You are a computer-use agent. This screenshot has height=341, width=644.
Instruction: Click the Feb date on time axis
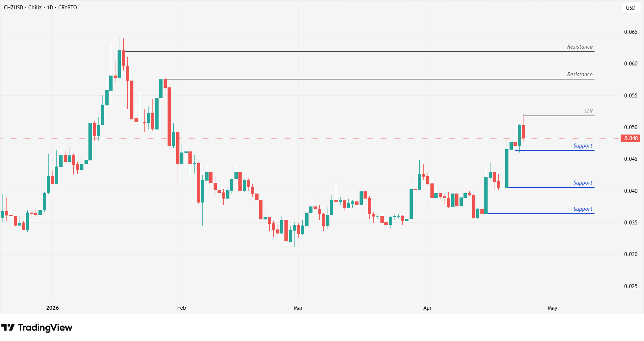point(182,308)
